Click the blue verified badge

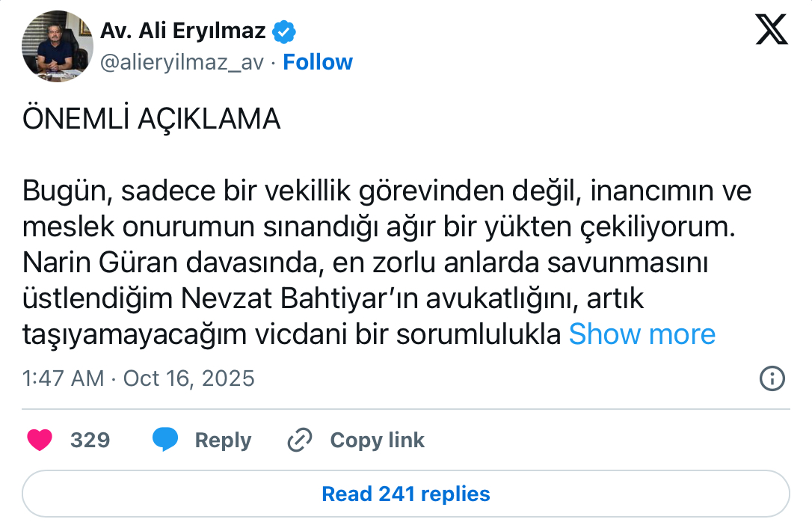tap(284, 31)
